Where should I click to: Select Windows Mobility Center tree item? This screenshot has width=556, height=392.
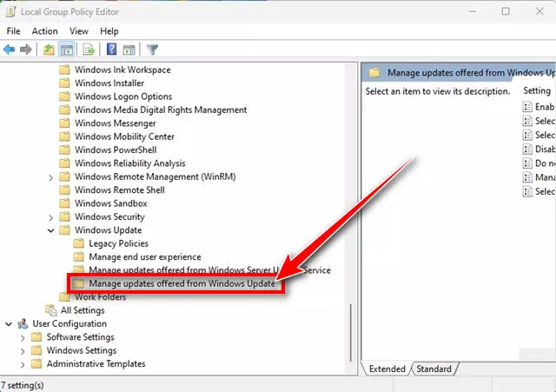tap(124, 136)
